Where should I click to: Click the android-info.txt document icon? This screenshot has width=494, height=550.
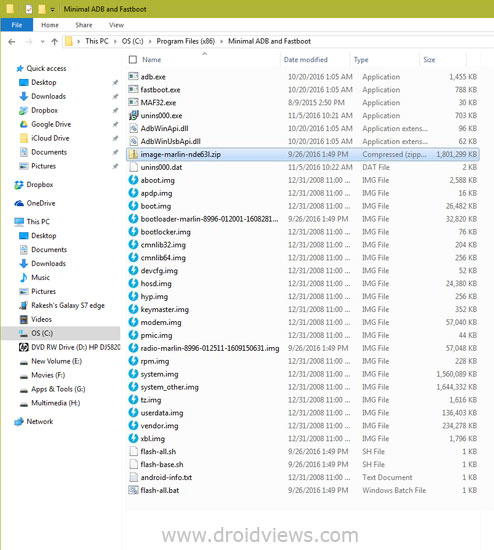tap(133, 477)
